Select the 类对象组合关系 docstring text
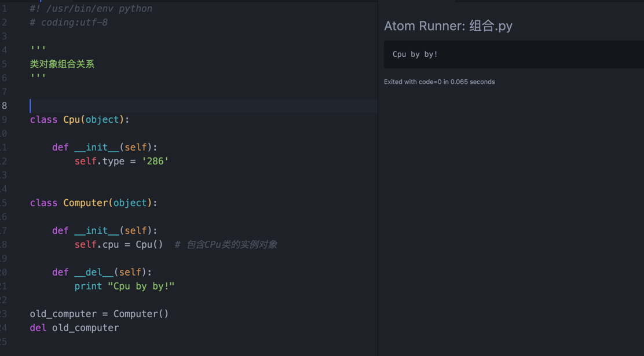The height and width of the screenshot is (356, 644). tap(62, 64)
